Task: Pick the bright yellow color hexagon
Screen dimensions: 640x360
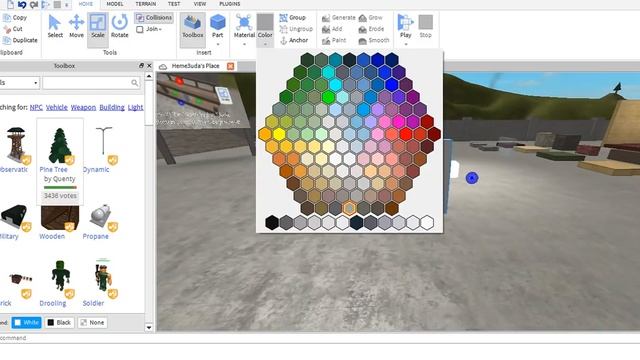Action: click(x=279, y=134)
